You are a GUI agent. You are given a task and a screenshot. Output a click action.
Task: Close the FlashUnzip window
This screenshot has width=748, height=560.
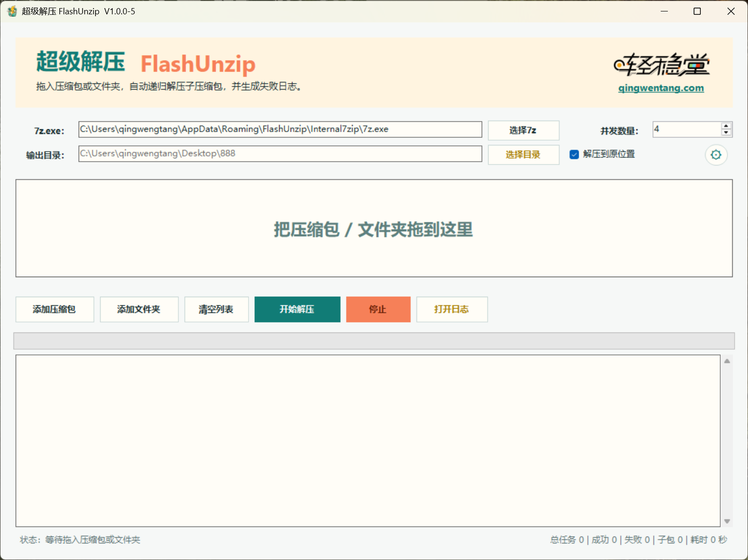pos(731,11)
